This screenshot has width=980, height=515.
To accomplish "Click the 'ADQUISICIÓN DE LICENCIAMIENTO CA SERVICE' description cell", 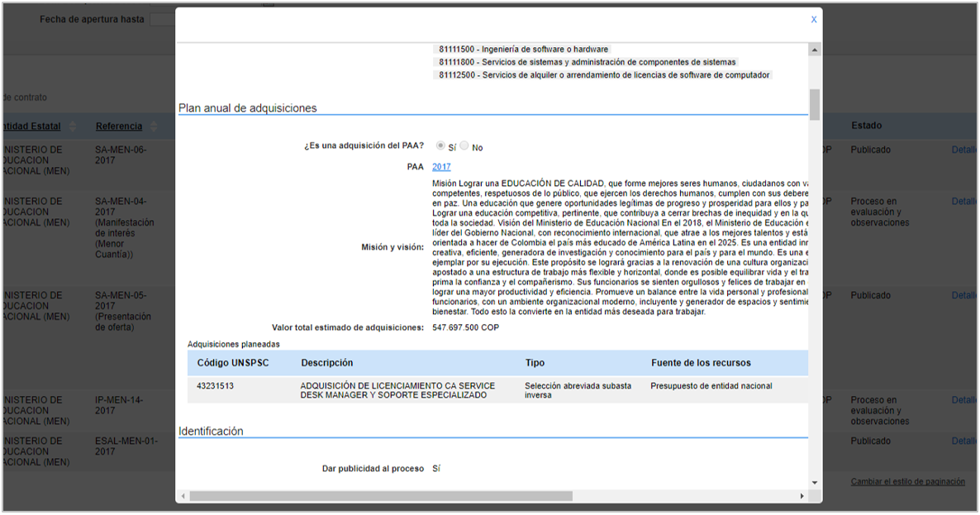I will coord(397,391).
